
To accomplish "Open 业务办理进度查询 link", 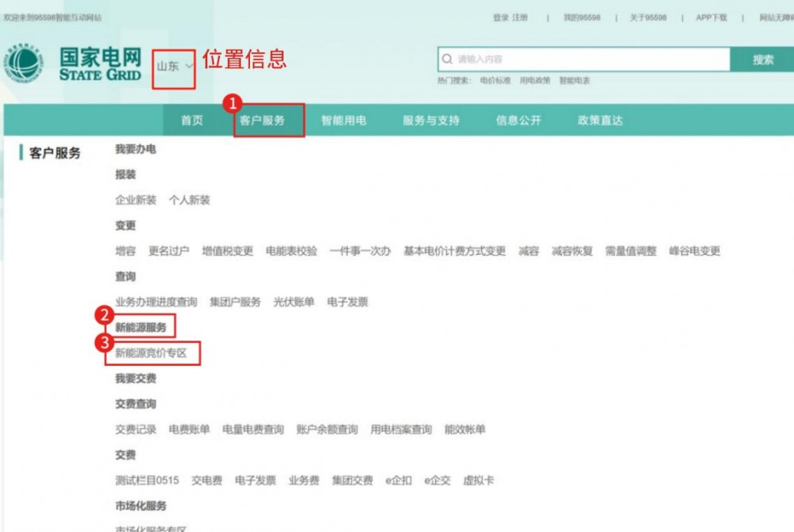I will click(156, 302).
